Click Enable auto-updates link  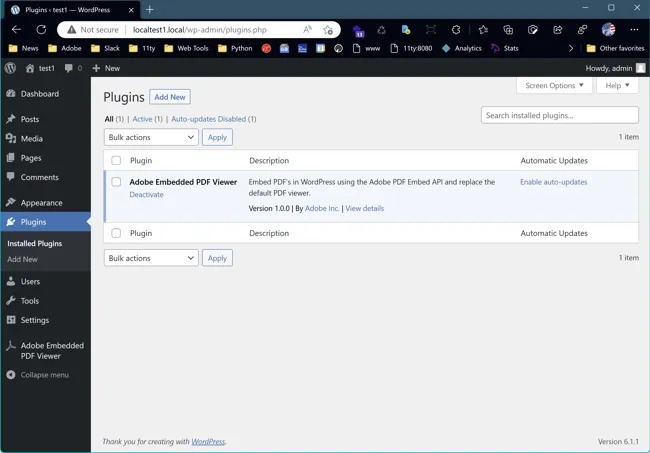pos(553,182)
